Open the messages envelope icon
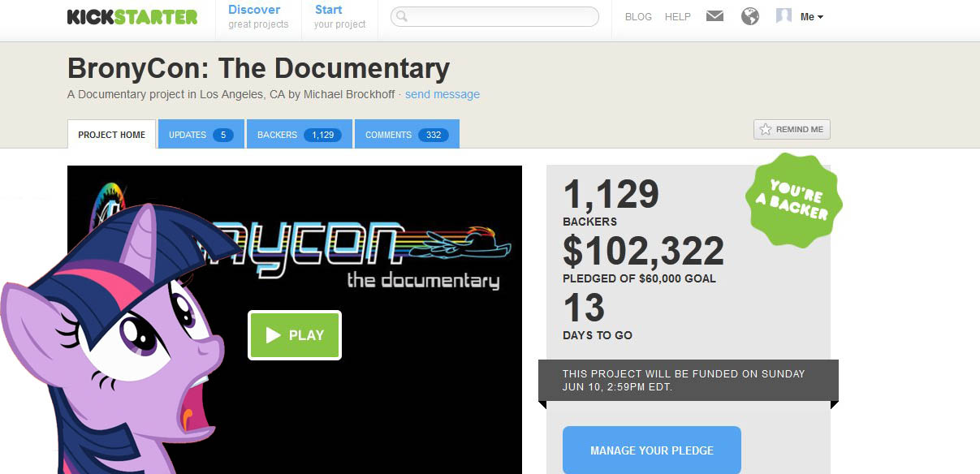980x474 pixels. pyautogui.click(x=714, y=16)
